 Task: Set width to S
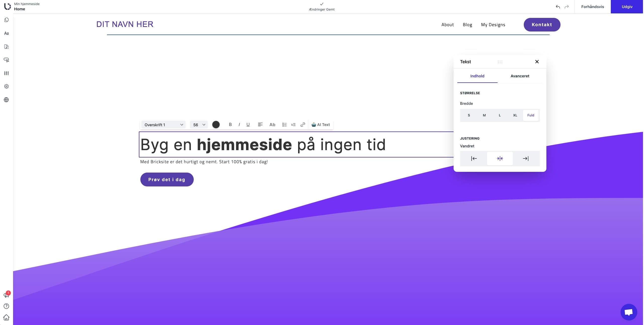click(469, 115)
